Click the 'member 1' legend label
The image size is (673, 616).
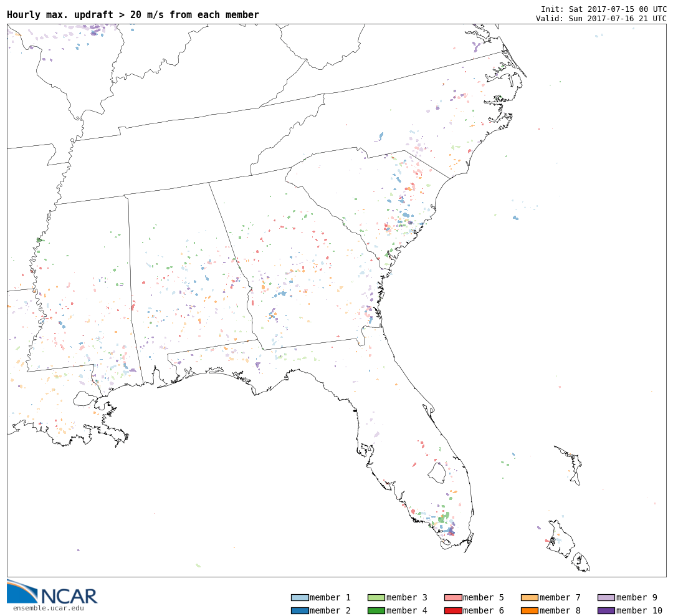pyautogui.click(x=330, y=597)
